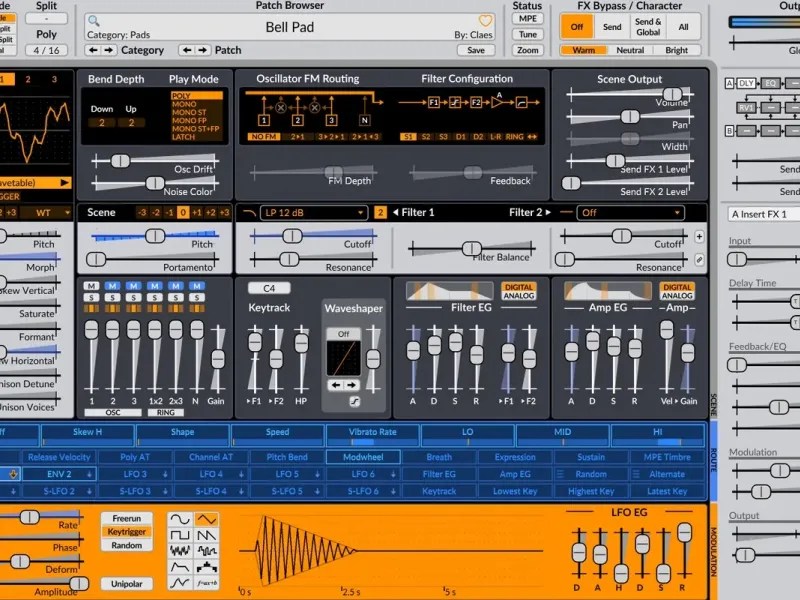Click the Zoom button
800x600 pixels.
pos(528,50)
